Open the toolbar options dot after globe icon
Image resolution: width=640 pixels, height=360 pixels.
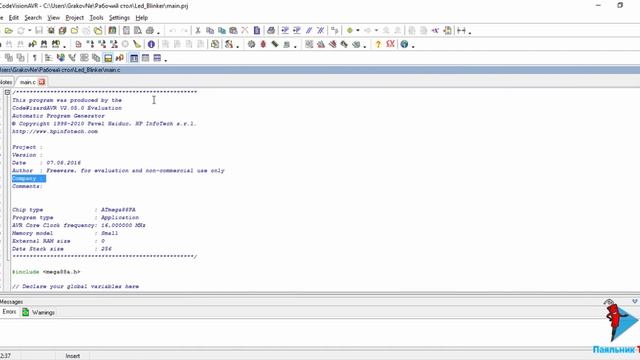[x=413, y=46]
